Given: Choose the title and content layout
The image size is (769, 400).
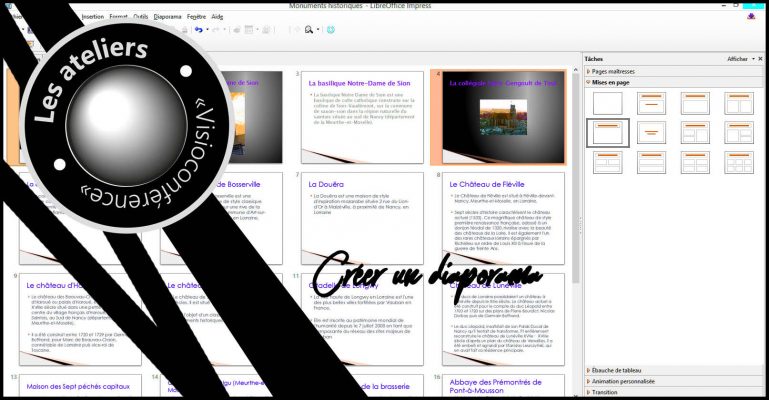Looking at the screenshot, I should click(696, 103).
